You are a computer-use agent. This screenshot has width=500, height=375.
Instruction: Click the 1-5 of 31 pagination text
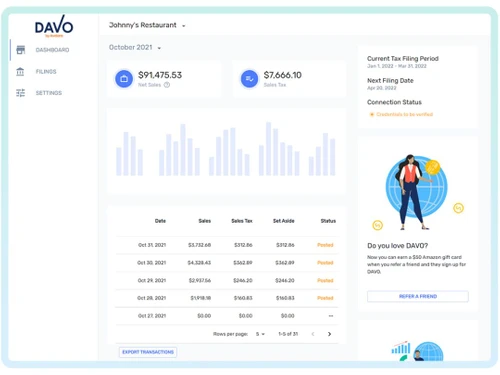tap(288, 334)
